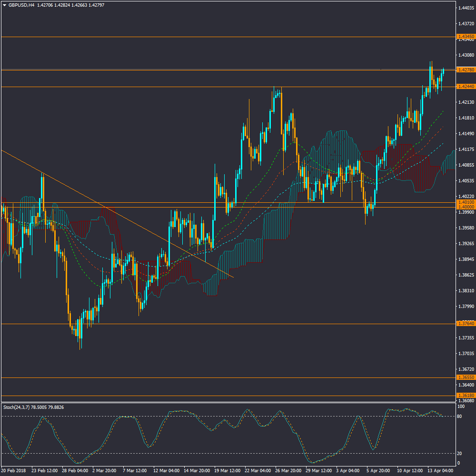The width and height of the screenshot is (476, 476).
Task: Click the 13 Apr 04:00 time label
Action: coord(440,470)
